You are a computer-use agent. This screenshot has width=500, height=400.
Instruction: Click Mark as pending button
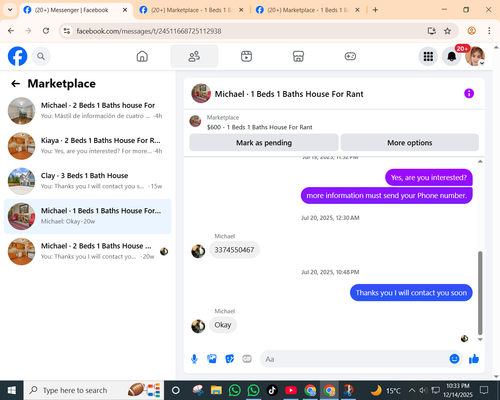click(264, 143)
